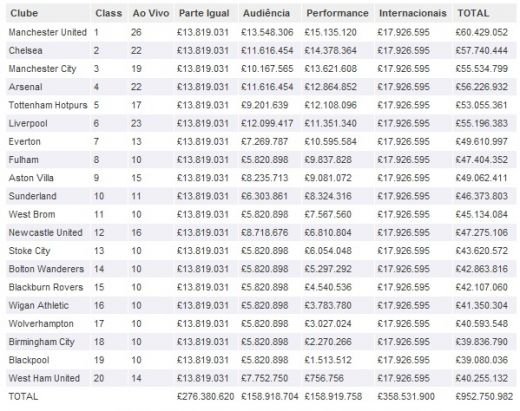Image resolution: width=520 pixels, height=411 pixels.
Task: Select the Manchester United row name
Action: coord(48,32)
